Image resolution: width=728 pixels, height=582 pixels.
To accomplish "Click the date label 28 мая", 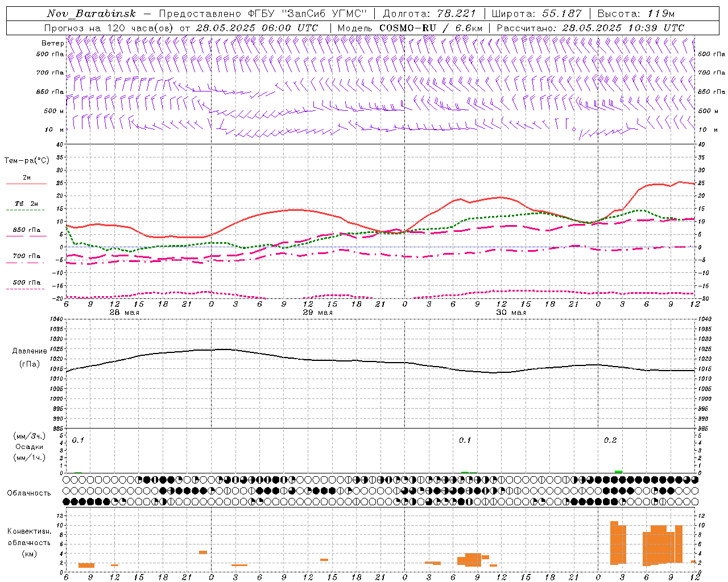I will coord(124,313).
